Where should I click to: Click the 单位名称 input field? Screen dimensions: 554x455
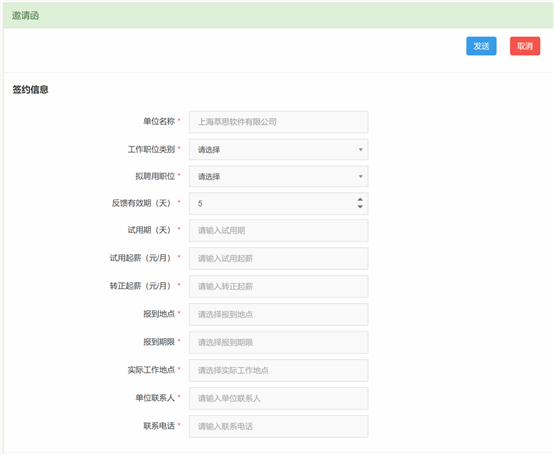click(278, 122)
